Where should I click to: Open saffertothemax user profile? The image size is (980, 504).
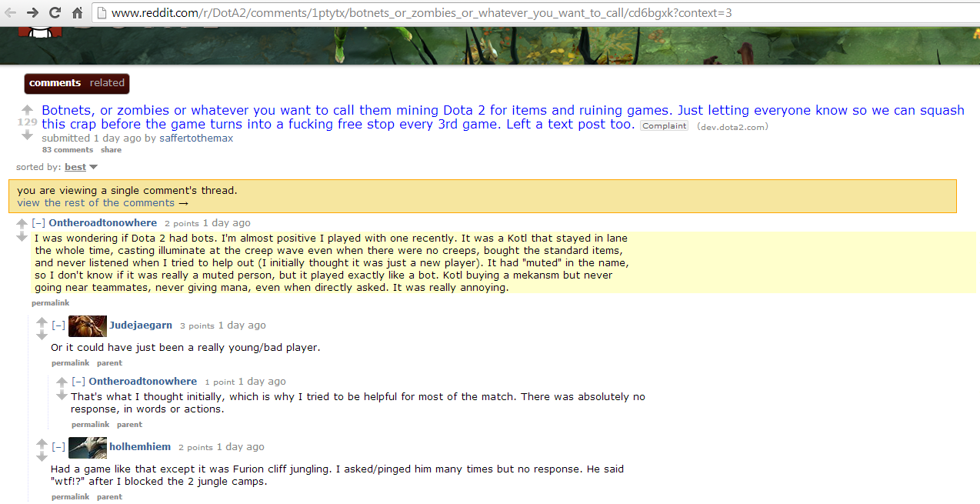196,139
